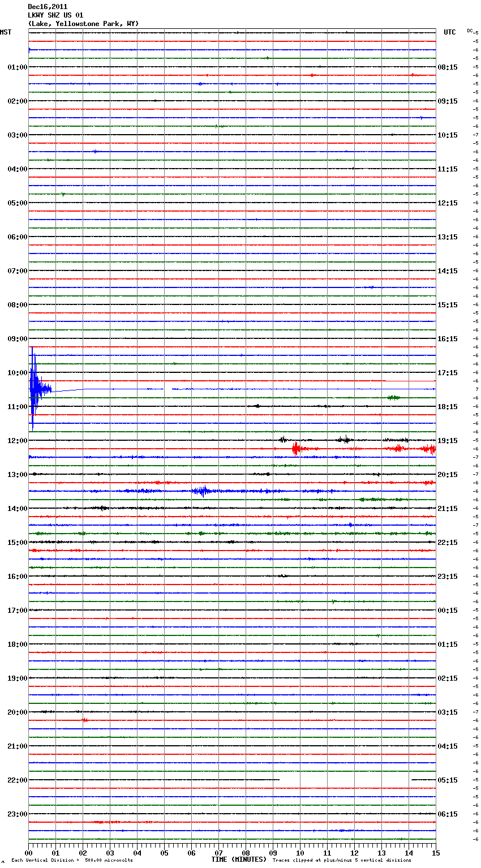This screenshot has width=481, height=868.
Task: Click the Traces clipped at plus/minus 5 note
Action: [x=342, y=860]
